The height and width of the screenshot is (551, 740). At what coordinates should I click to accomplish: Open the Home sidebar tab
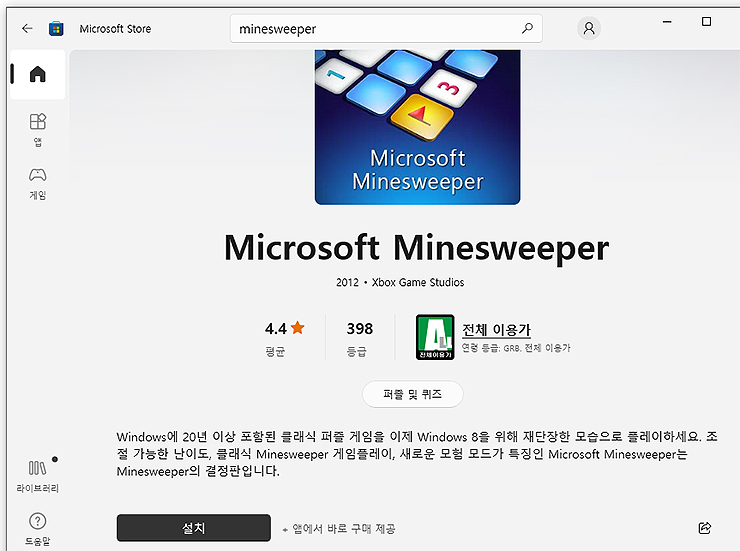click(38, 75)
